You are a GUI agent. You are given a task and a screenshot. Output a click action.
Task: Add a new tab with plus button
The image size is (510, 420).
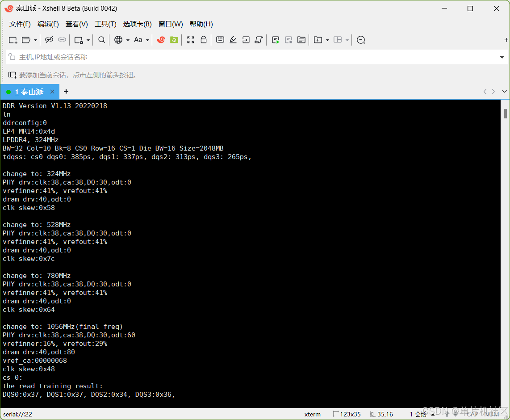pyautogui.click(x=66, y=92)
